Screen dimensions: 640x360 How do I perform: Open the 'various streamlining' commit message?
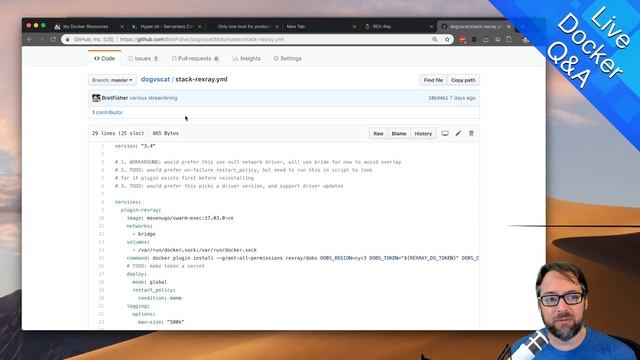[153, 98]
